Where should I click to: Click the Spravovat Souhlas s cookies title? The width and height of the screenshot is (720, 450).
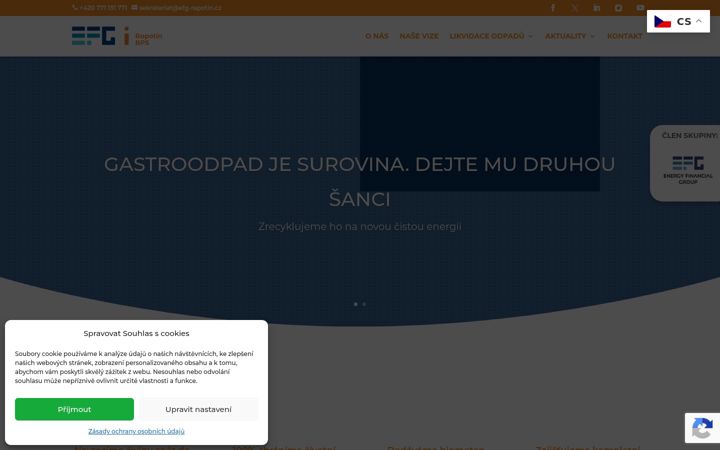(136, 333)
